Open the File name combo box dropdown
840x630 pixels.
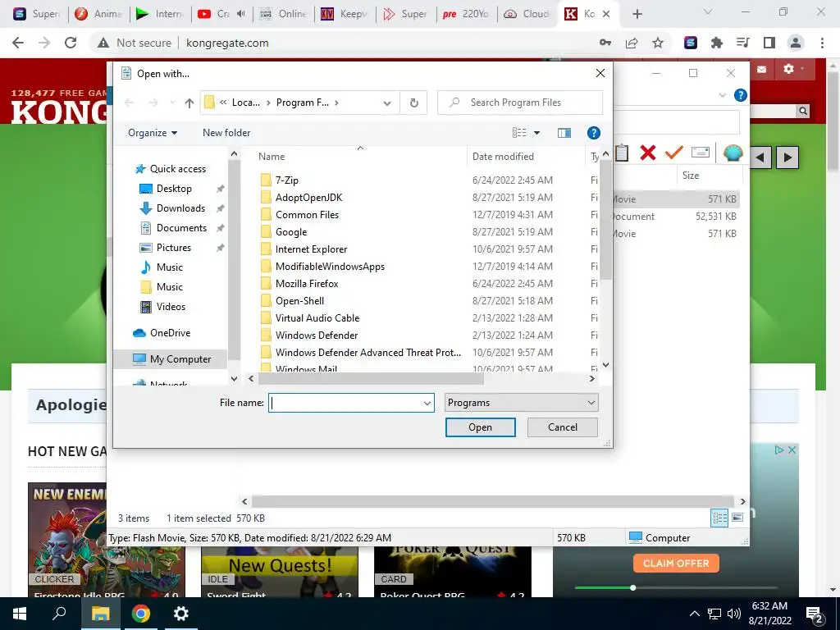click(x=427, y=403)
